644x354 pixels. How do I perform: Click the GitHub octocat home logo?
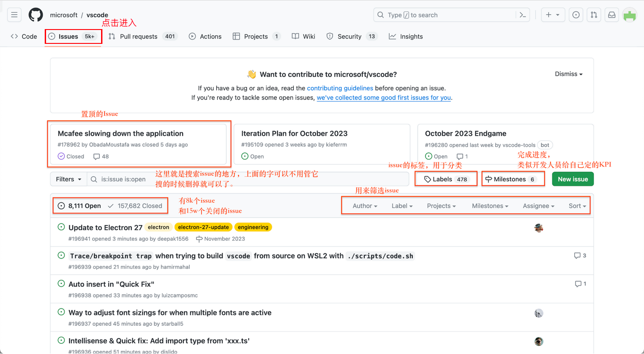coord(35,14)
